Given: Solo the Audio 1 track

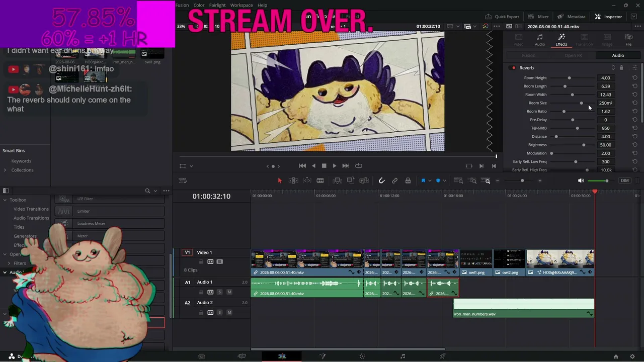Looking at the screenshot, I should [220, 292].
